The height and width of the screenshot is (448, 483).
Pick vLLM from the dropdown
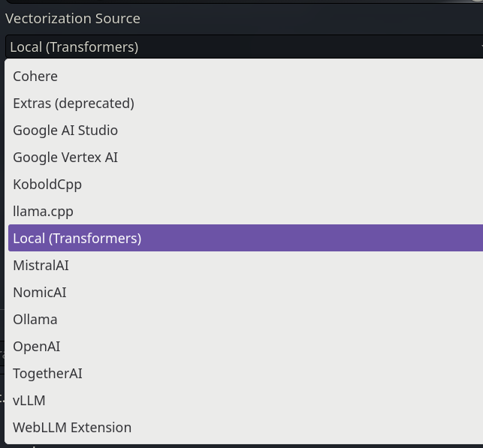pos(29,401)
